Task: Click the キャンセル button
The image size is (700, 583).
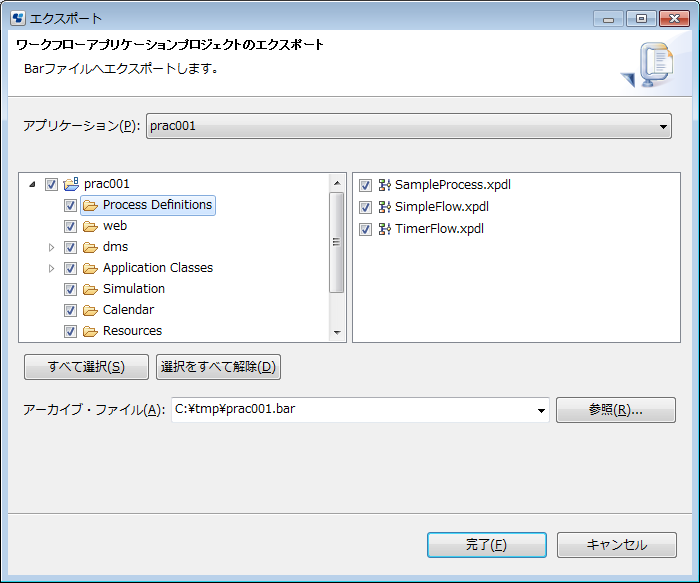Action: [x=617, y=545]
